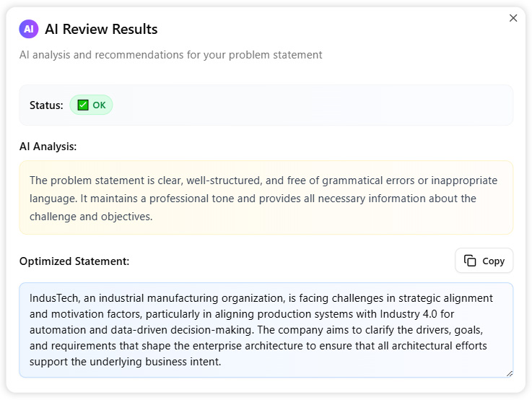The width and height of the screenshot is (532, 400).
Task: Select the green OK status badge
Action: tap(92, 105)
